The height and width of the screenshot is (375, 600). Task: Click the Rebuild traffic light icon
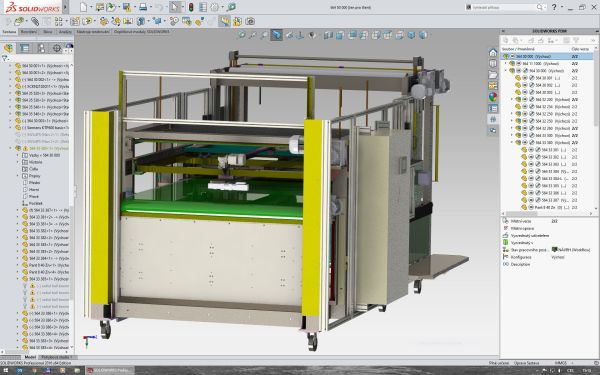tap(191, 7)
